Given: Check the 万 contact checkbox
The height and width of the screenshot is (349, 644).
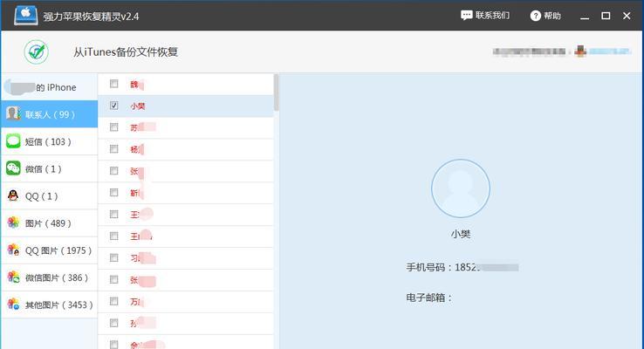Looking at the screenshot, I should click(113, 301).
